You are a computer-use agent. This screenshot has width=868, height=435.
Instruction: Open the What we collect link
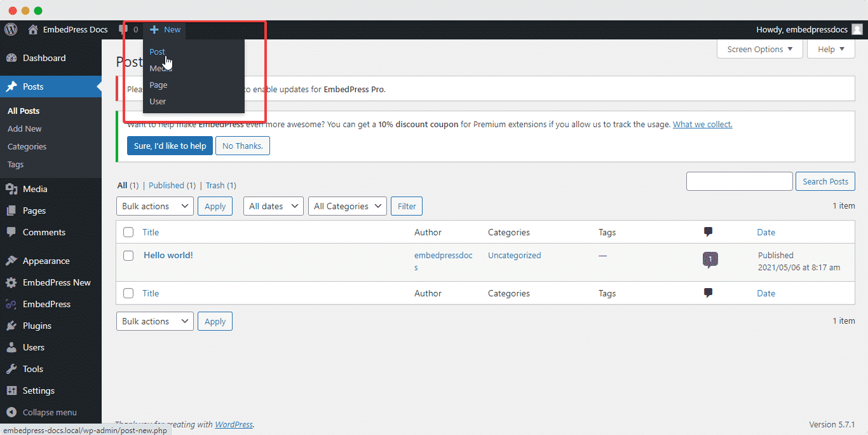[702, 124]
